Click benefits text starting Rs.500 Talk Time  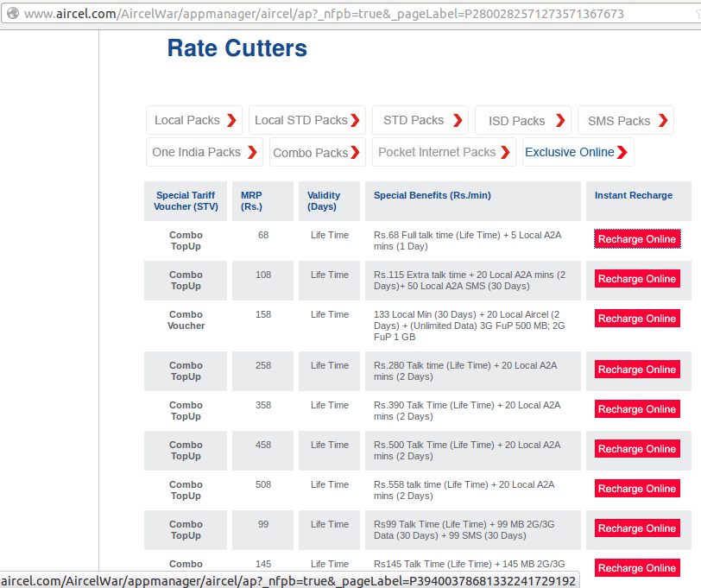467,451
